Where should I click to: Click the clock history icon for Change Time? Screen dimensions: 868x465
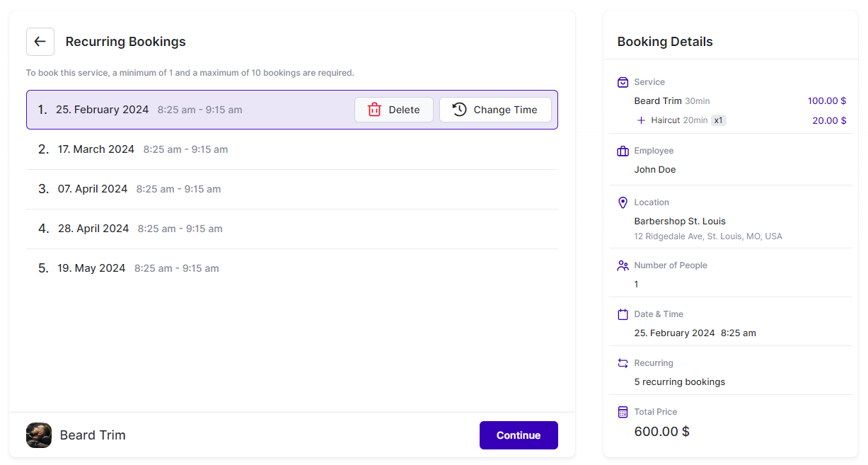460,110
